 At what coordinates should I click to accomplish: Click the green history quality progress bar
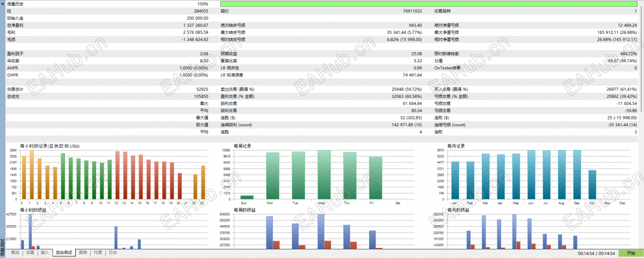(x=429, y=4)
